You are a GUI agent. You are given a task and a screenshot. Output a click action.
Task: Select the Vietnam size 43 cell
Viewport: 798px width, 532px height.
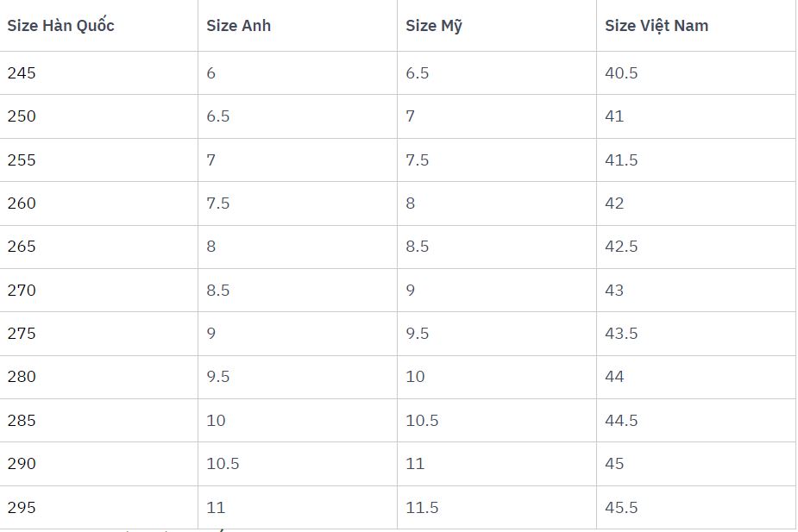614,291
